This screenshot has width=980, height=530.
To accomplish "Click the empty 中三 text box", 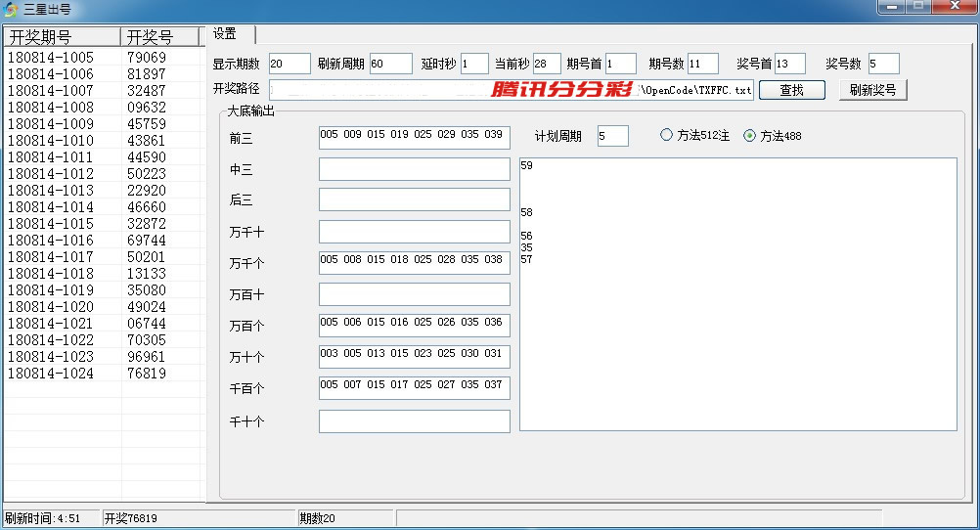I will pos(414,169).
